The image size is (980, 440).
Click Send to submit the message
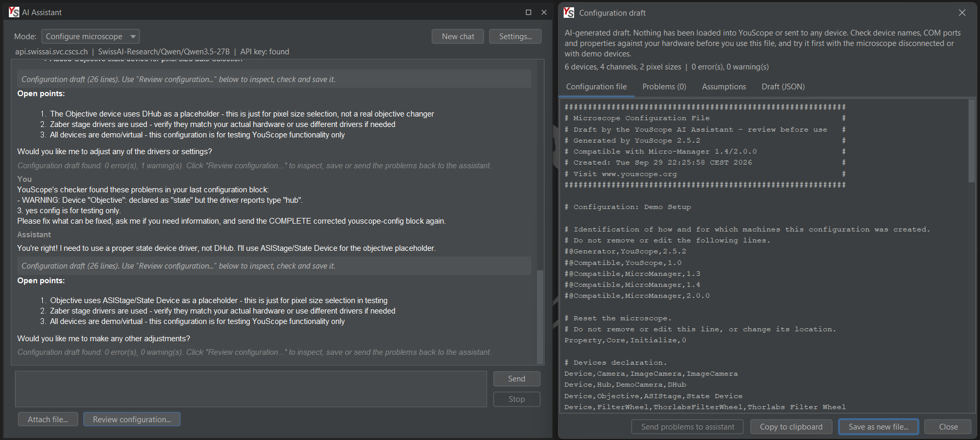coord(517,379)
